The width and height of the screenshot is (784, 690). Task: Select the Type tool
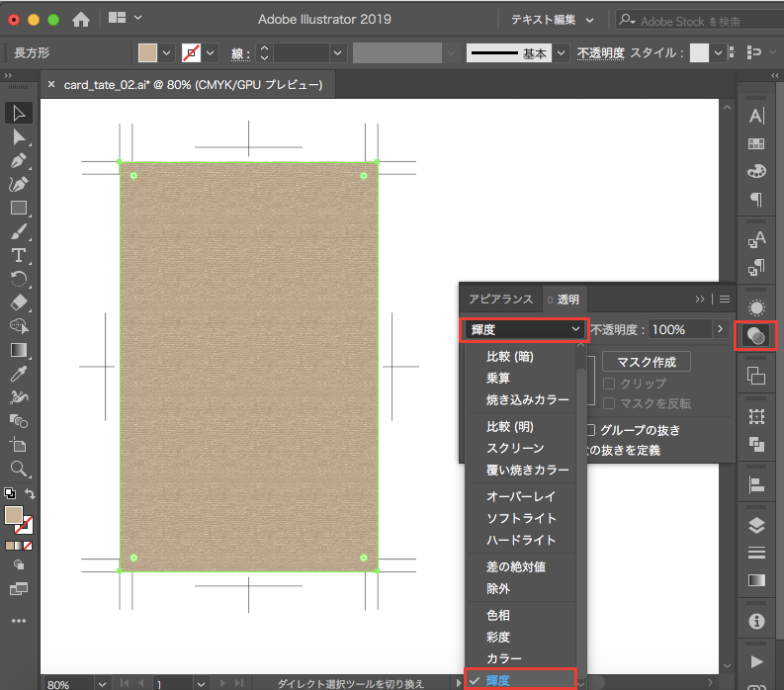tap(18, 255)
